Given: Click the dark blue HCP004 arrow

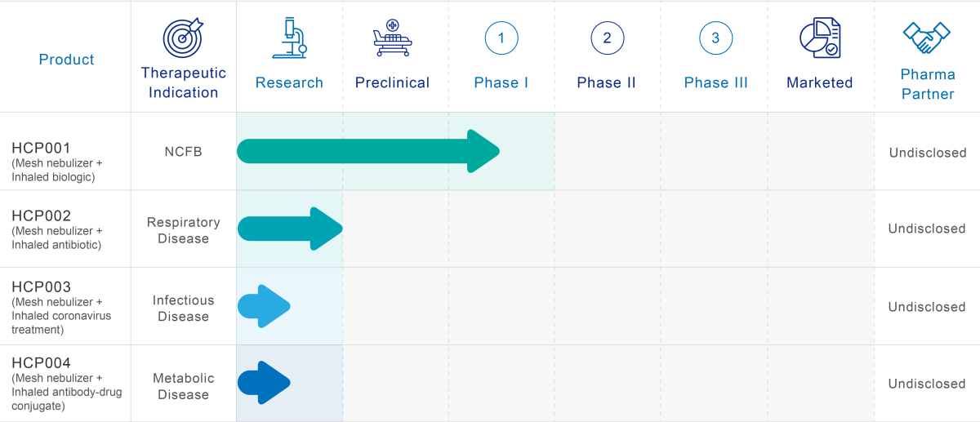Looking at the screenshot, I should 264,383.
